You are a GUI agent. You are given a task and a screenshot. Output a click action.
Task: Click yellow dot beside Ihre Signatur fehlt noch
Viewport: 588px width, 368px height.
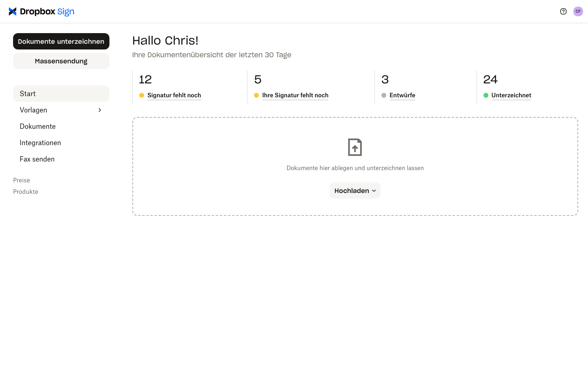[x=256, y=95]
